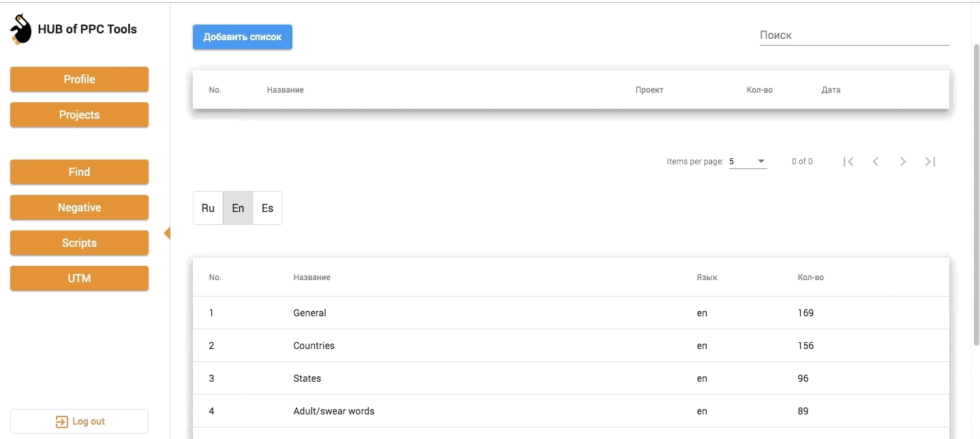The width and height of the screenshot is (980, 439).
Task: Collapse sidebar with the orange triangle
Action: (167, 233)
